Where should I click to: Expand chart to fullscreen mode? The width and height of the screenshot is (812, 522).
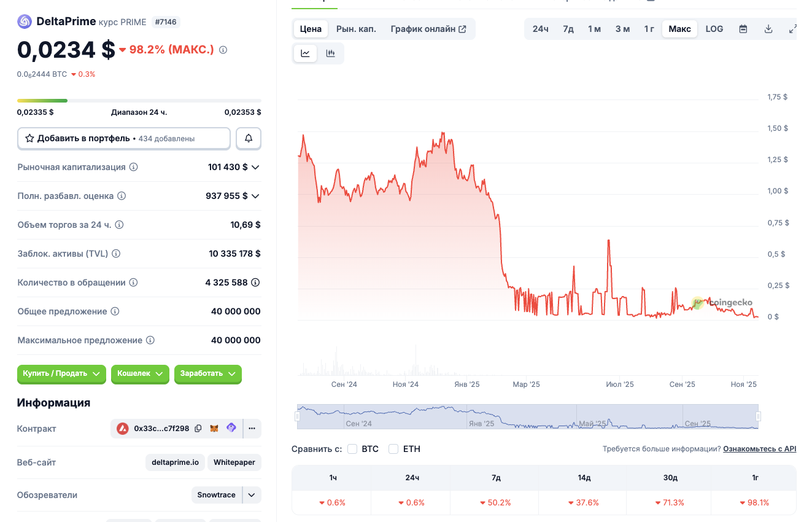tap(792, 29)
